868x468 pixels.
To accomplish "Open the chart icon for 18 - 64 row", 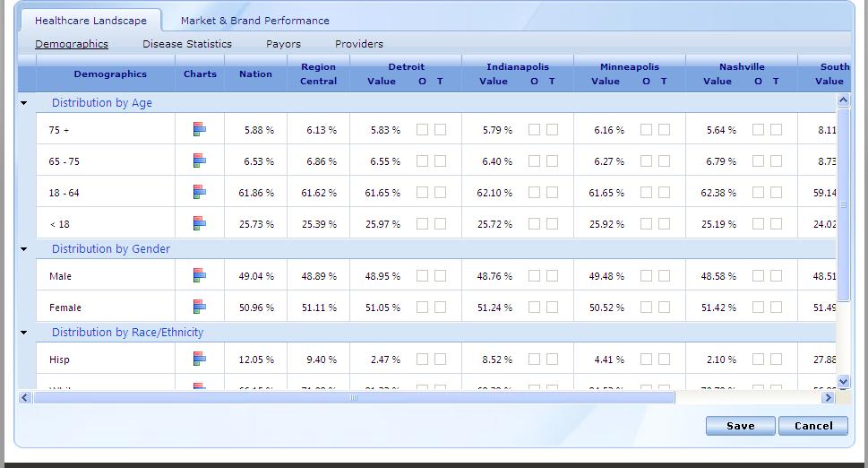I will 200,193.
